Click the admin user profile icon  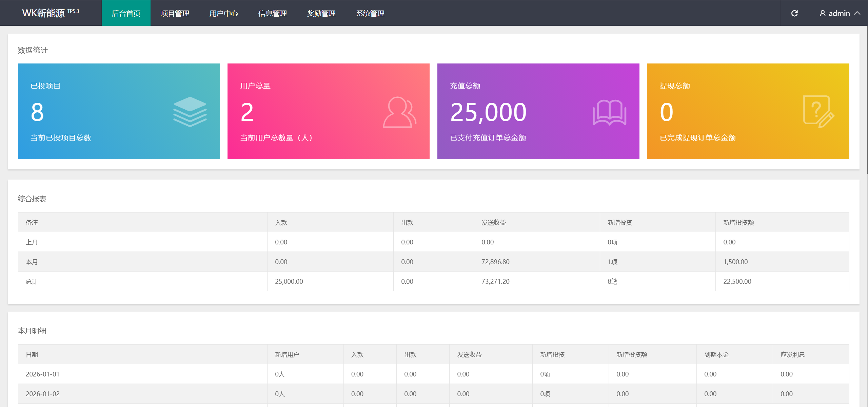pyautogui.click(x=823, y=13)
